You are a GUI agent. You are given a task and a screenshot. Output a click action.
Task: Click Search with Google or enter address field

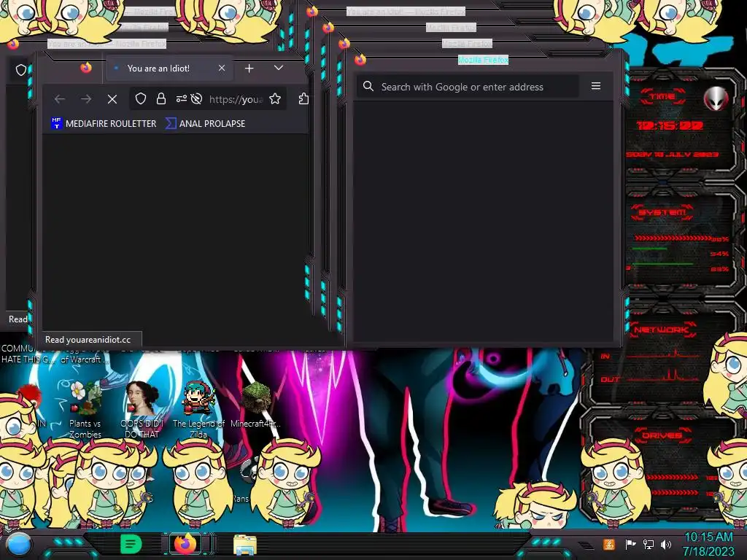tap(468, 87)
